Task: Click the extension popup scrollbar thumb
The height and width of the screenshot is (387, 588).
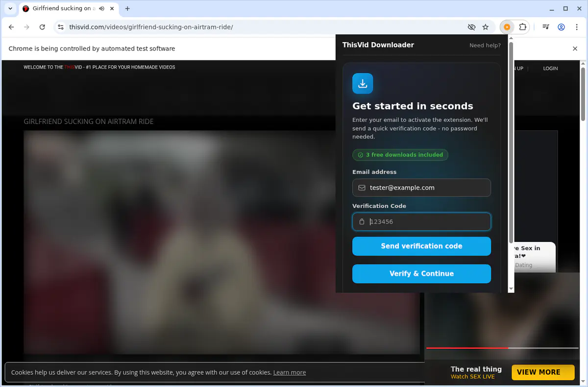Action: coord(511,142)
